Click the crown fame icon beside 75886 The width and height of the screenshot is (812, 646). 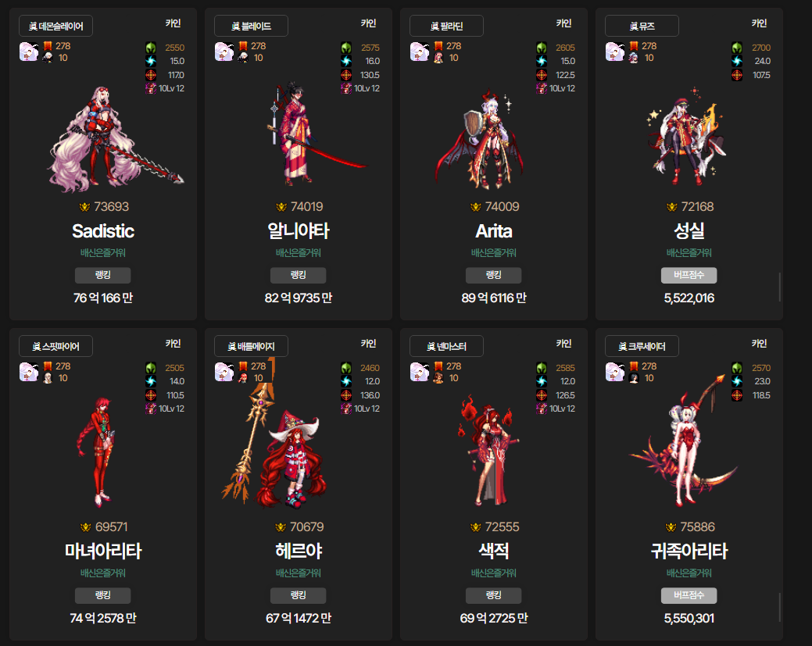point(671,527)
